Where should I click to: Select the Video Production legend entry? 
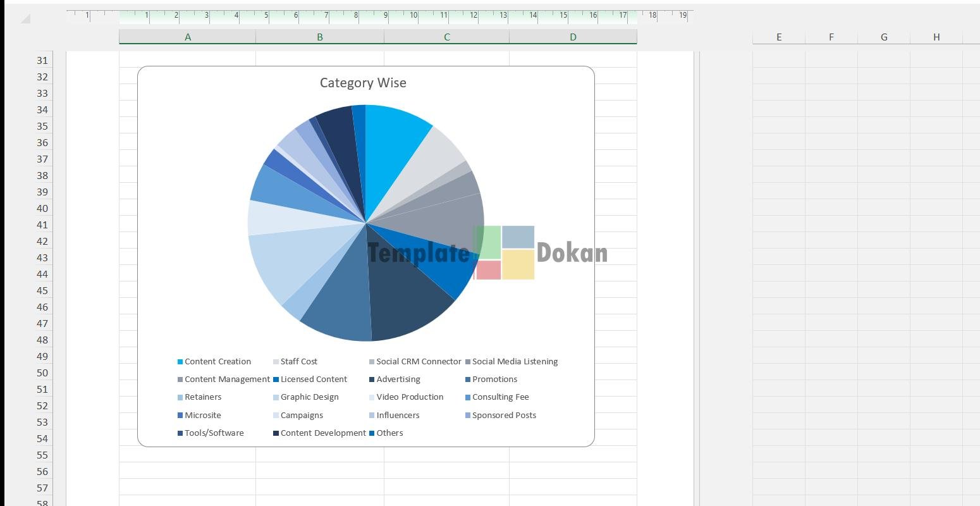(410, 397)
